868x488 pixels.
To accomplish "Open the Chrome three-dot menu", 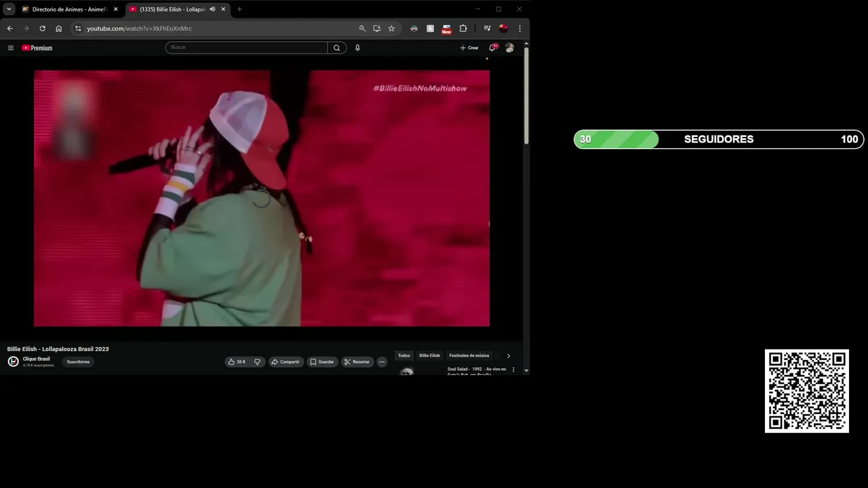I will (x=519, y=28).
